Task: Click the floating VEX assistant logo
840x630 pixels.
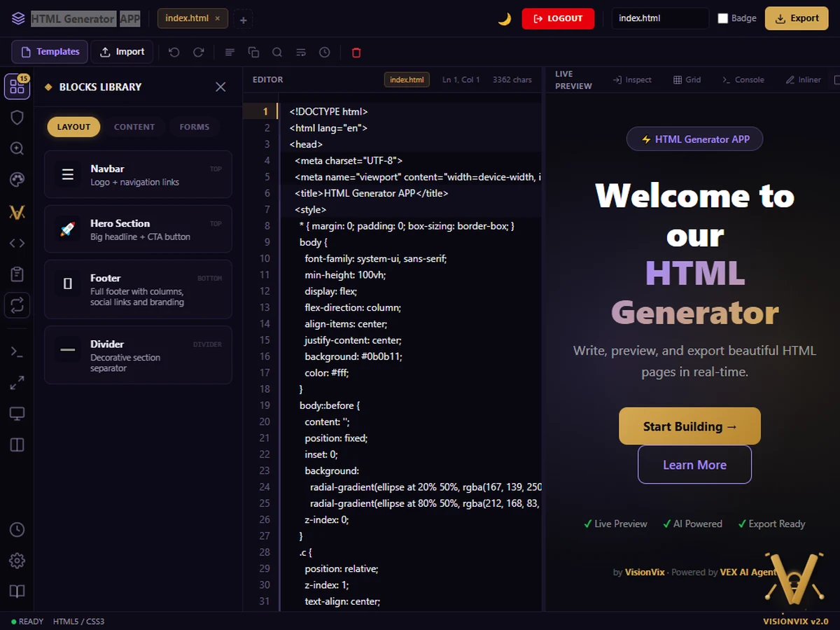Action: [x=793, y=579]
